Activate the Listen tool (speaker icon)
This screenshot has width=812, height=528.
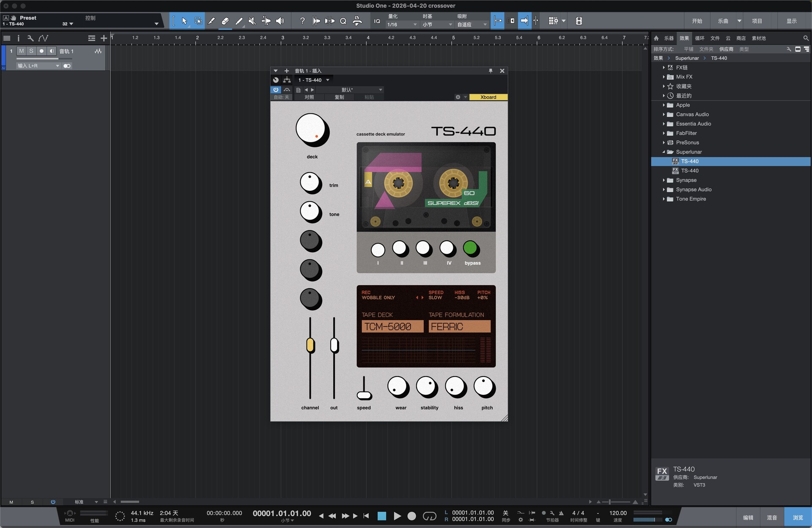(280, 21)
